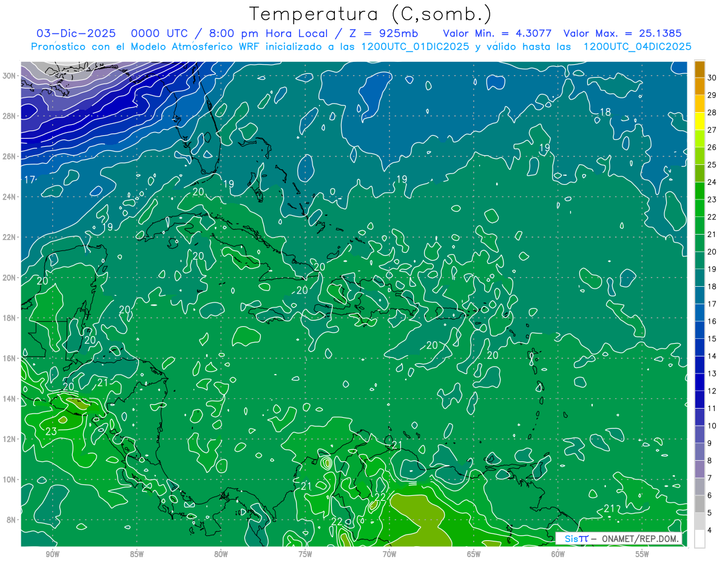Click the "85W" longitude label

tap(137, 554)
